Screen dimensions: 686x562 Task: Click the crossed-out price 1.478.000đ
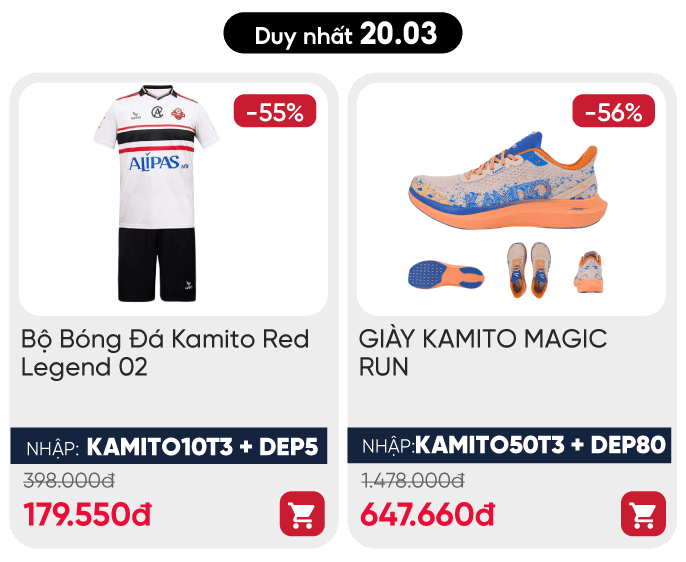[413, 481]
